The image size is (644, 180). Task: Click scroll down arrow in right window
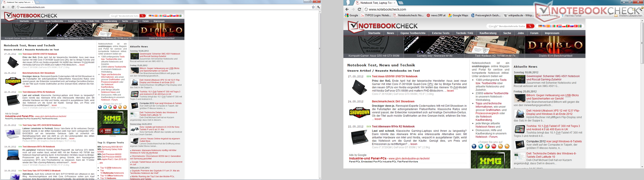642,167
